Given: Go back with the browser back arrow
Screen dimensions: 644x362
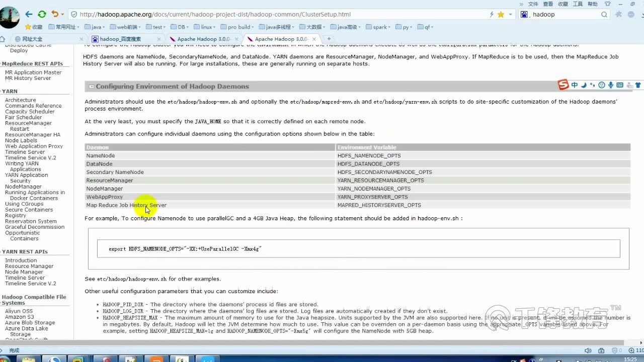Looking at the screenshot, I should click(x=29, y=15).
